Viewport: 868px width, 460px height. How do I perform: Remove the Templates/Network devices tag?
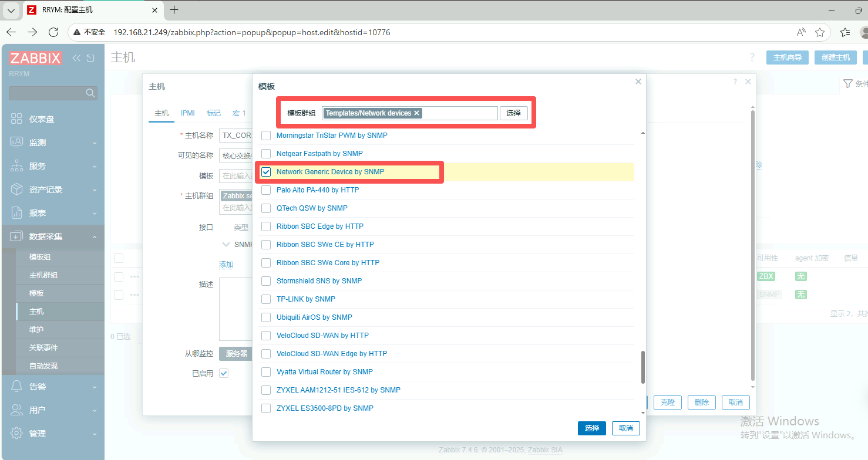pos(417,113)
